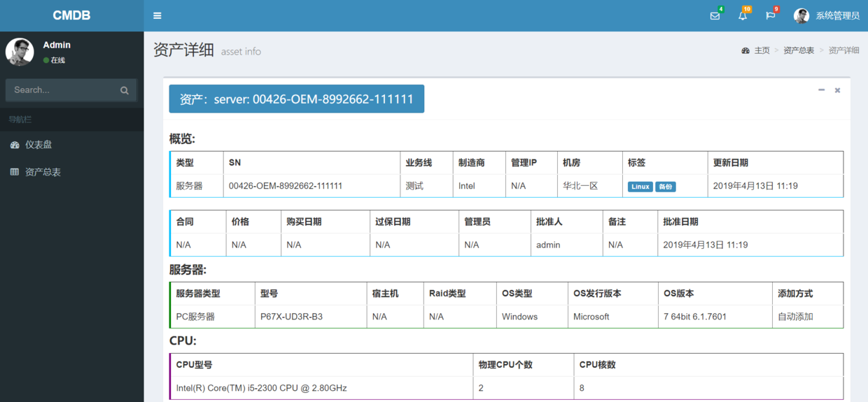Click the 备份 tag badge

pos(665,187)
